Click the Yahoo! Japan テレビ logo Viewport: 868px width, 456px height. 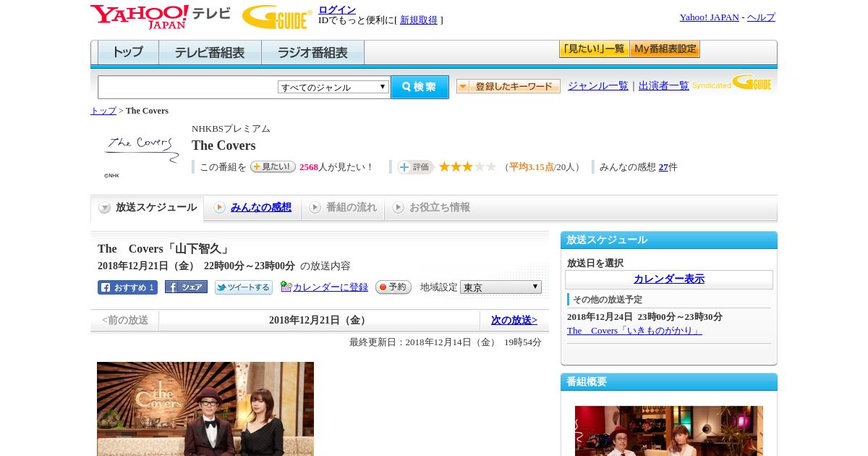point(161,17)
